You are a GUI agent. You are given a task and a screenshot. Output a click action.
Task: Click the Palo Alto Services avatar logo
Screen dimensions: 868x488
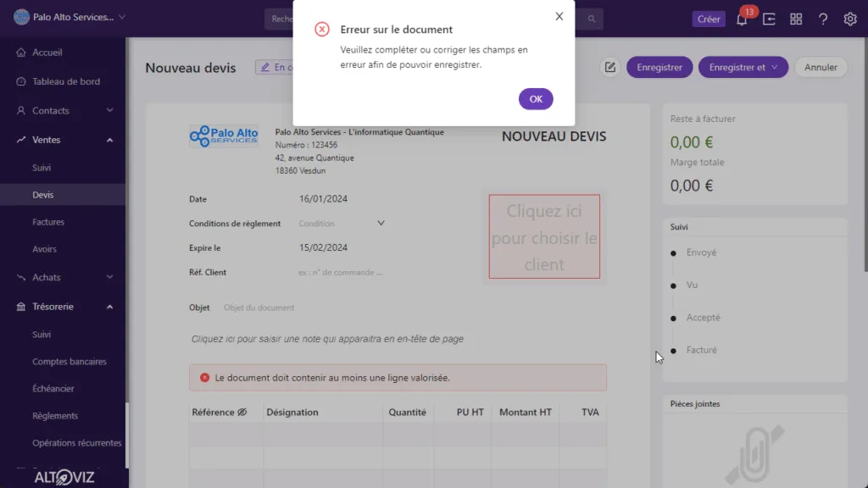(x=21, y=17)
